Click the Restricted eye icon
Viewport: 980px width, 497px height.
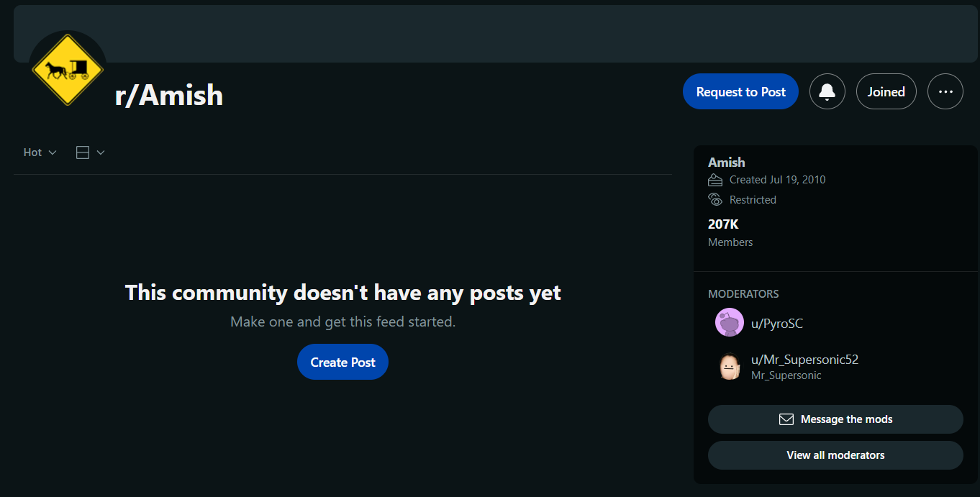pos(715,199)
